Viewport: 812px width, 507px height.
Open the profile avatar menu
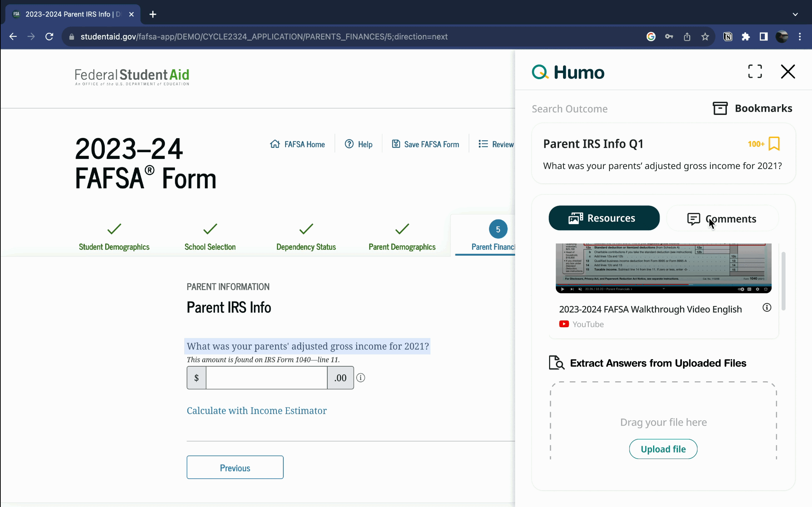782,37
